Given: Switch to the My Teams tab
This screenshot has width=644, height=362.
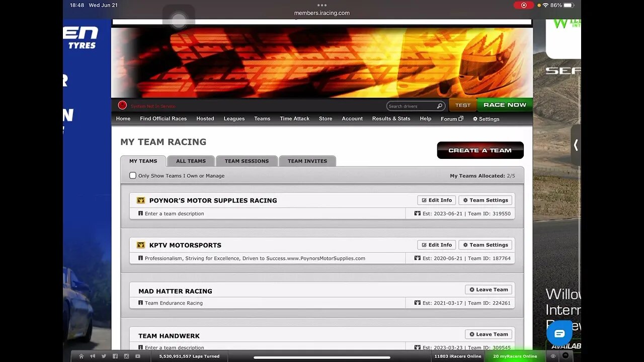Looking at the screenshot, I should coord(143,161).
